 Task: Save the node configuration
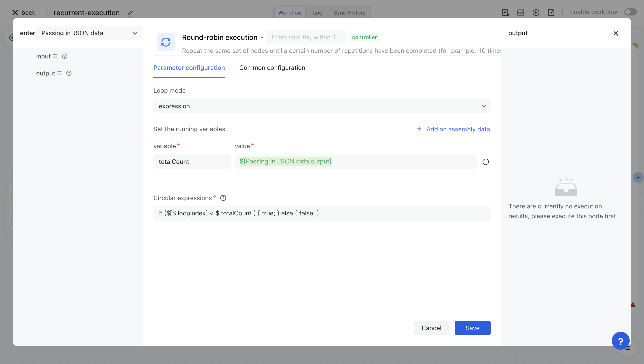(472, 328)
